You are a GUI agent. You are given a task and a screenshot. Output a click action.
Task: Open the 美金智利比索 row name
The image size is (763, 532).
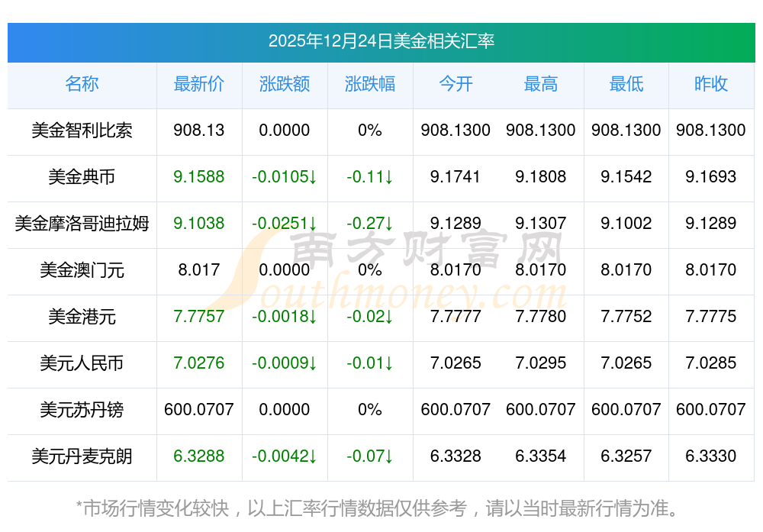(82, 131)
